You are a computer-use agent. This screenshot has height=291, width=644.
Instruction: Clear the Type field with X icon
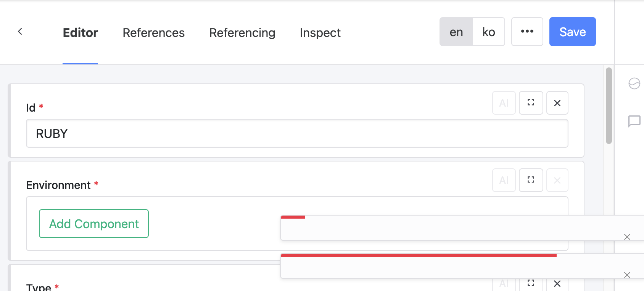(557, 283)
